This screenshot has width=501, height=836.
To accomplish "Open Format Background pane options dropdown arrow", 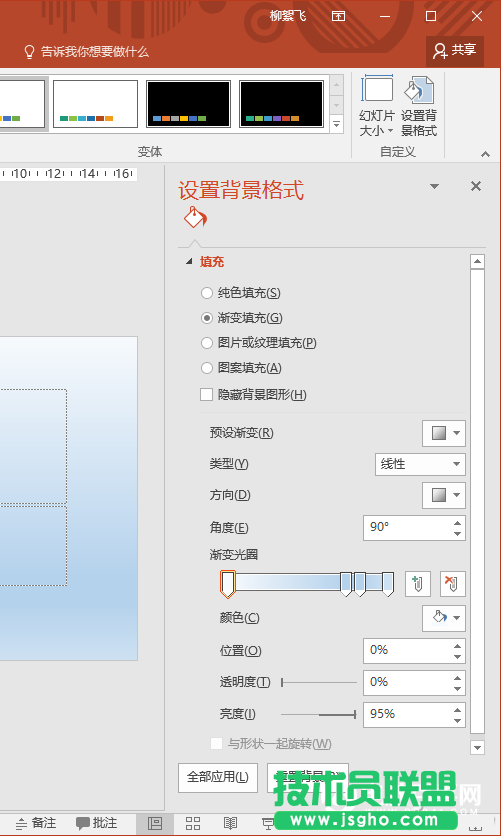I will click(x=434, y=186).
